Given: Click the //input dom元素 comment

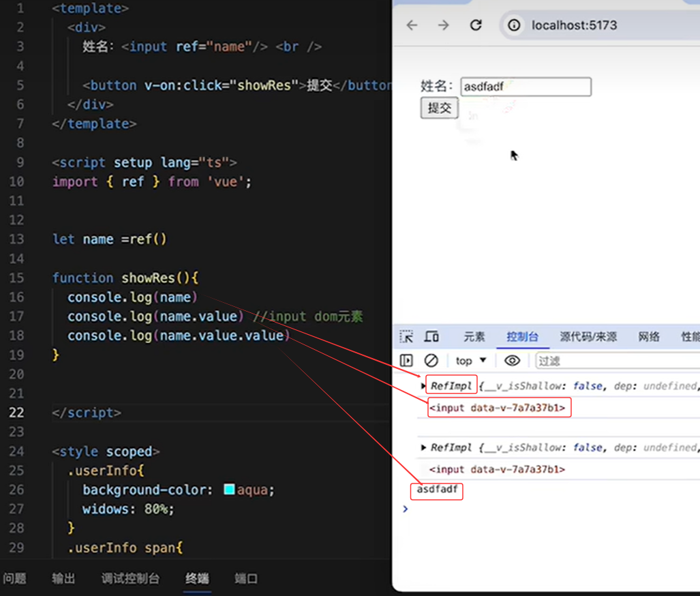Looking at the screenshot, I should coord(308,316).
